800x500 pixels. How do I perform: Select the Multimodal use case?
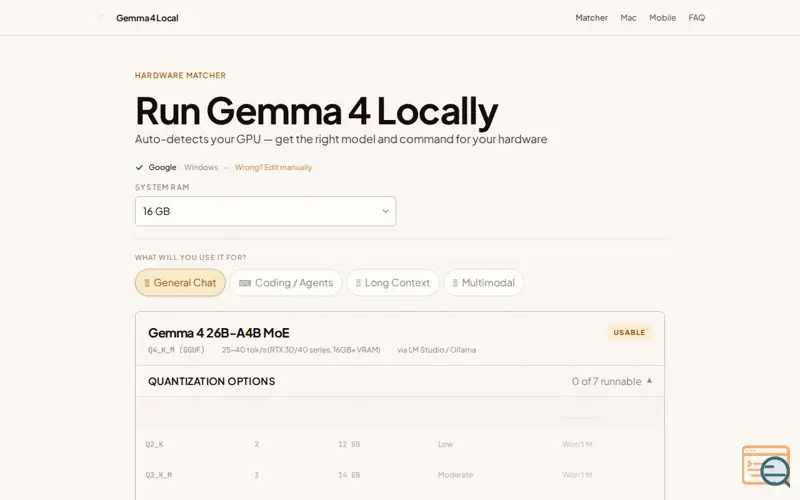483,283
